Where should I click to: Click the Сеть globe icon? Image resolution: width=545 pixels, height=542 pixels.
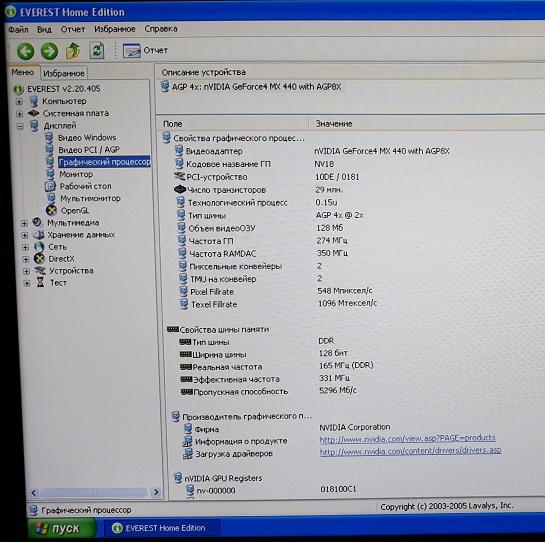(39, 247)
